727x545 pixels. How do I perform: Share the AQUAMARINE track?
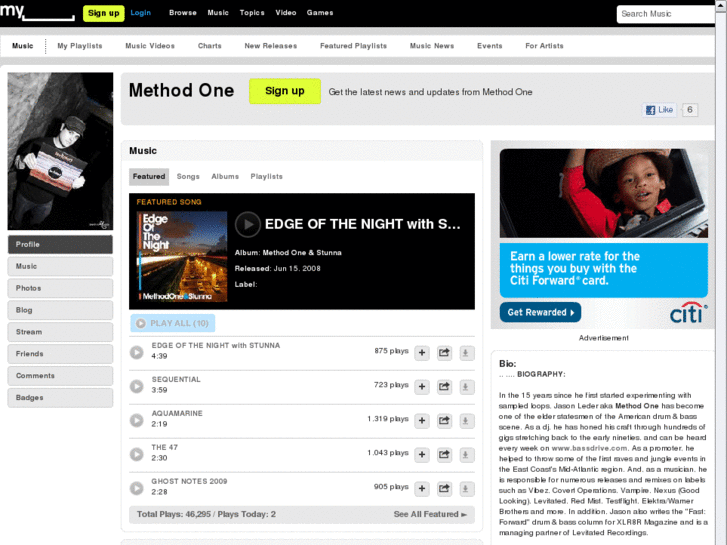[444, 421]
